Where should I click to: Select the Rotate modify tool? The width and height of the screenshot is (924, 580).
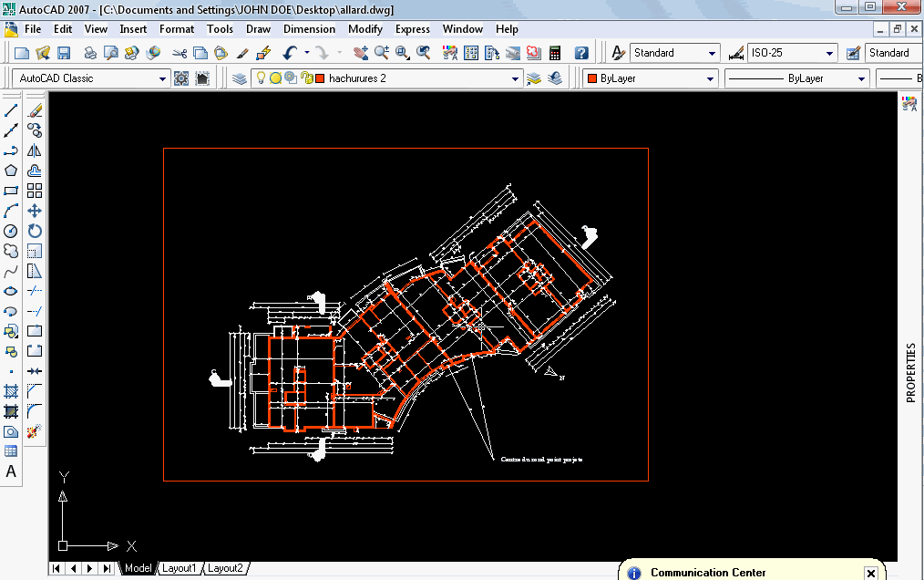[x=35, y=231]
